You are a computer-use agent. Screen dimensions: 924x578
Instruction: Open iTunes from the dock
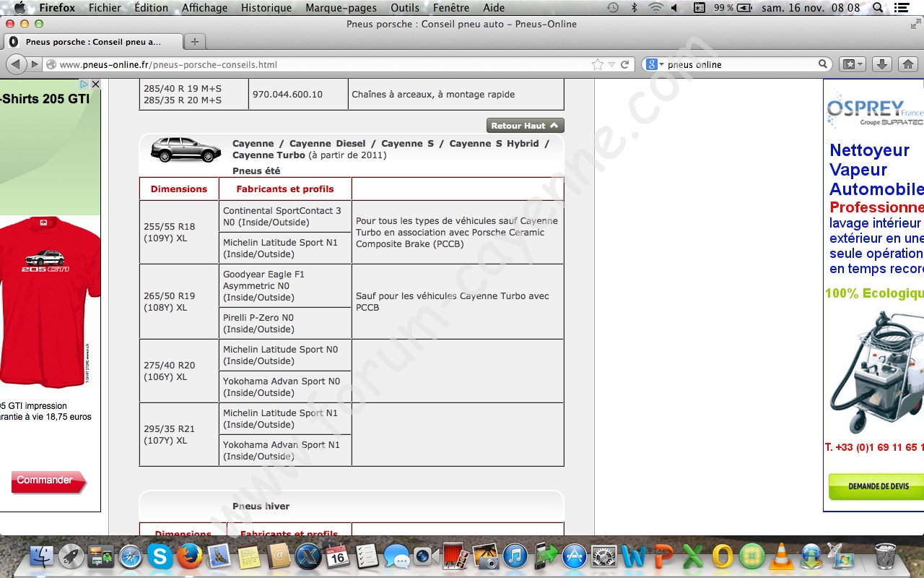pos(515,556)
